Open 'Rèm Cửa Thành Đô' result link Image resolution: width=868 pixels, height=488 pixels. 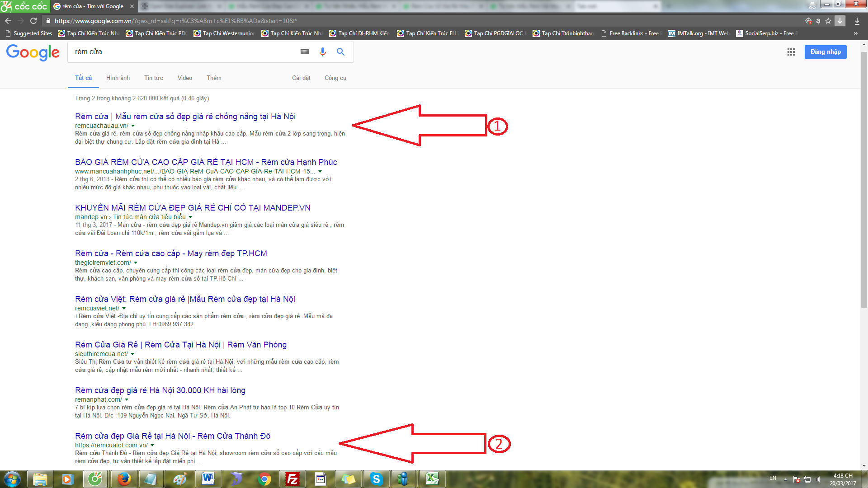[173, 436]
